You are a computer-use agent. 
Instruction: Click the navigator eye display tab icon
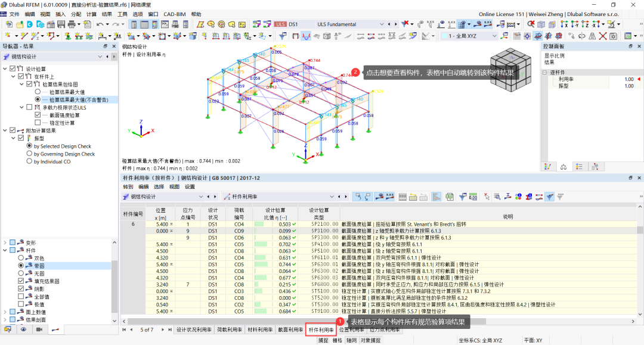click(x=23, y=330)
